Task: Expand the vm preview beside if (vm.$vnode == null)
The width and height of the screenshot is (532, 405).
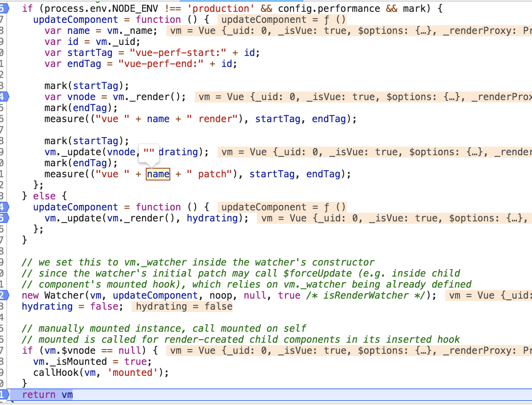Action: (x=349, y=351)
